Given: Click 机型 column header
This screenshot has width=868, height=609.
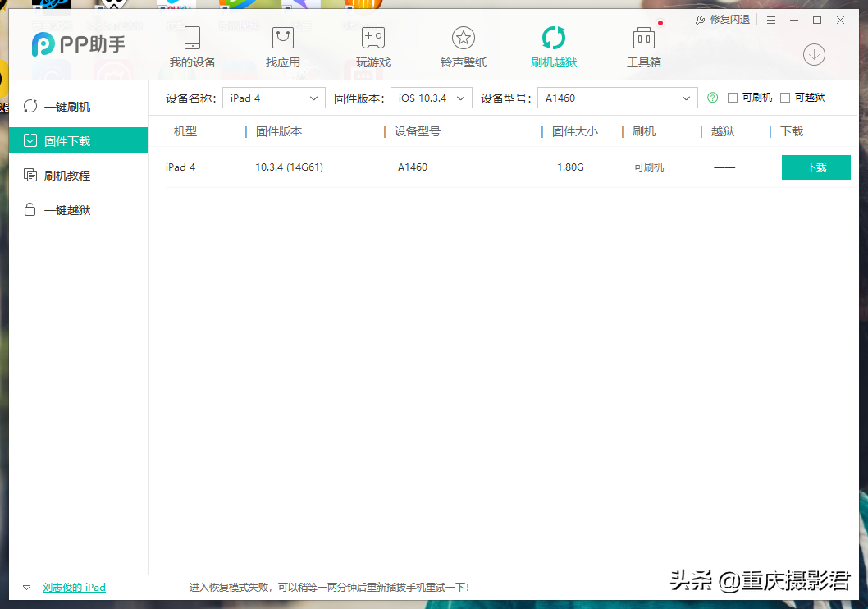Looking at the screenshot, I should coord(185,132).
